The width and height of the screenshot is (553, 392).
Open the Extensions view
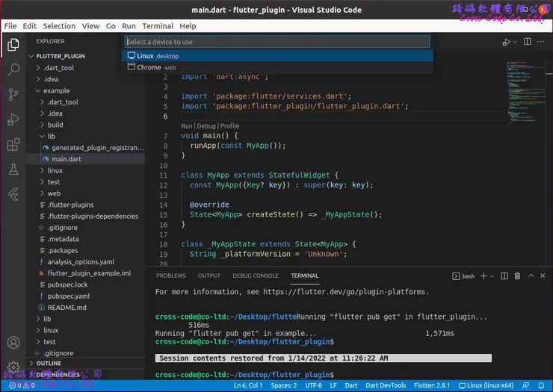point(13,144)
